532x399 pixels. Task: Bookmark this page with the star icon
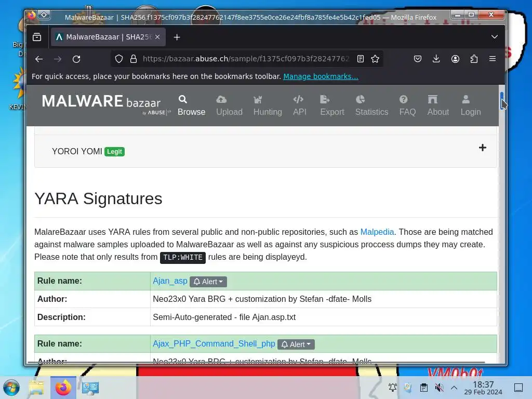coord(375,59)
